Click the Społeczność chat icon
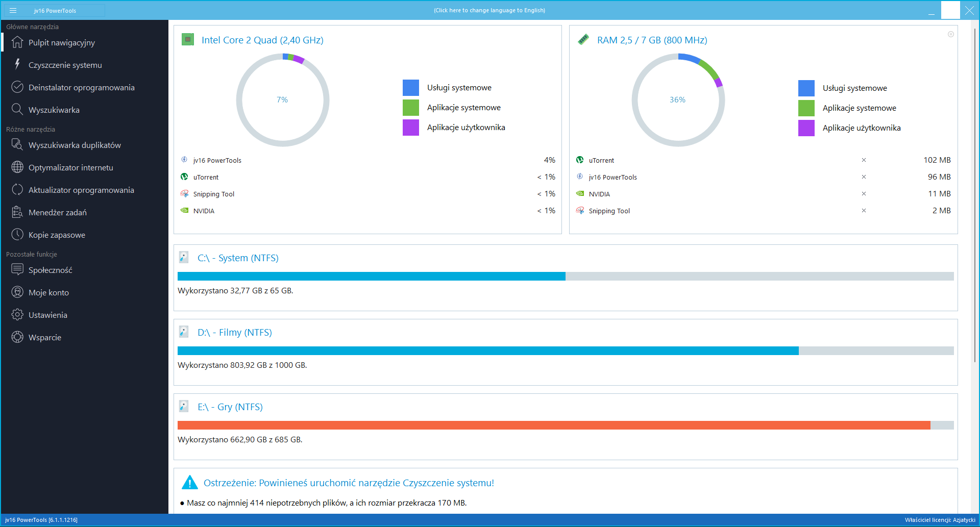The image size is (980, 527). [17, 269]
